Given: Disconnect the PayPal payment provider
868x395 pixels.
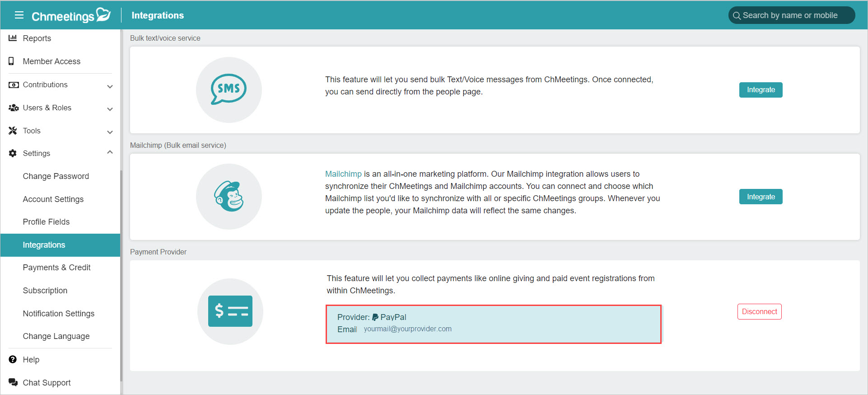Looking at the screenshot, I should (759, 312).
